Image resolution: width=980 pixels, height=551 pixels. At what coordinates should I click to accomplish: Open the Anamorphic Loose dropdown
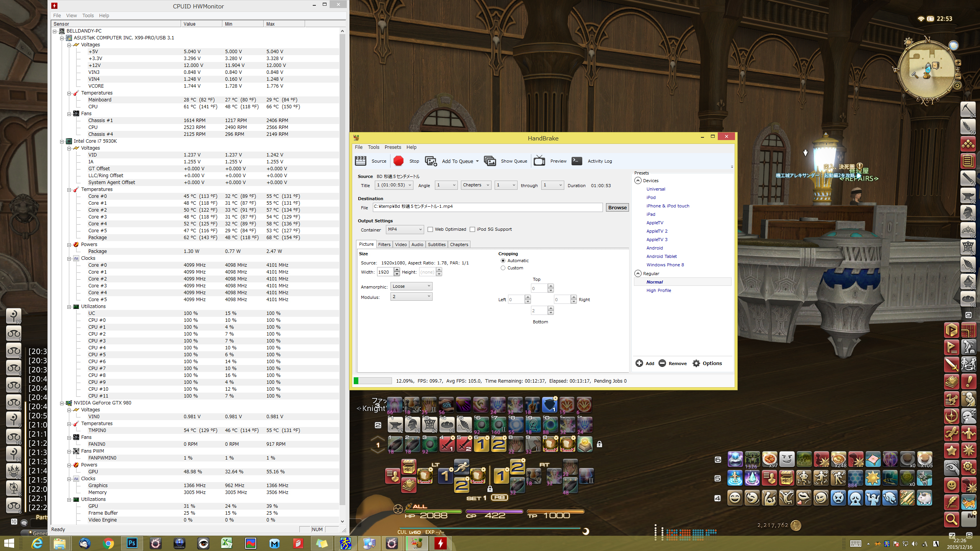point(411,286)
